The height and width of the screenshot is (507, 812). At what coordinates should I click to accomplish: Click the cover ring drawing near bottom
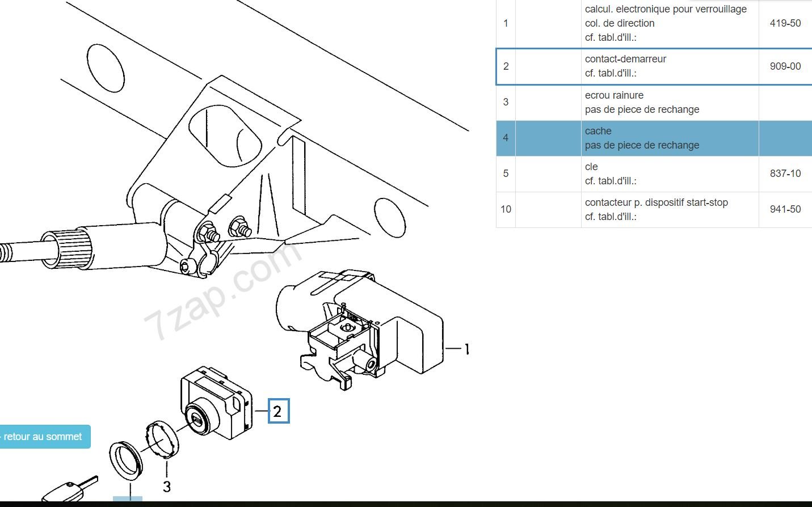point(125,459)
